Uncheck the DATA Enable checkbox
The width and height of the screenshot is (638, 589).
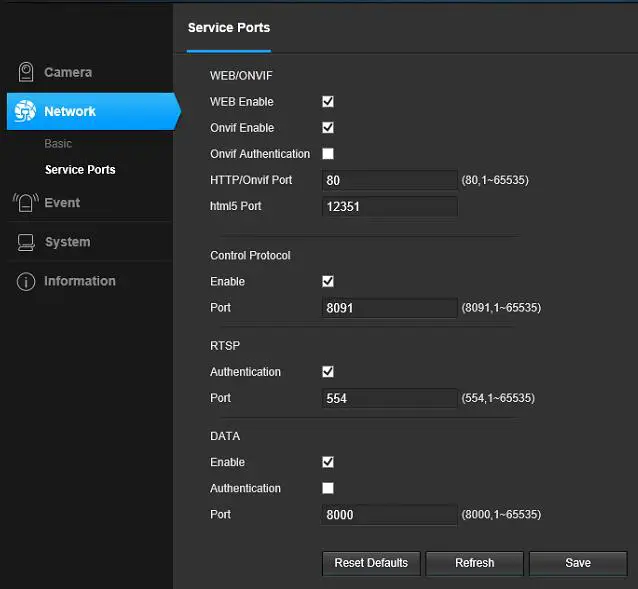pos(328,463)
